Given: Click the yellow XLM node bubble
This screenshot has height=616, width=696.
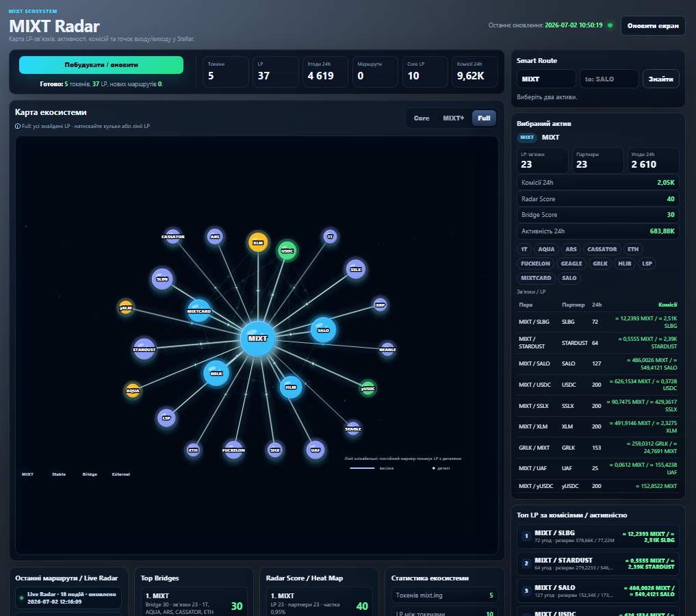Looking at the screenshot, I should click(x=258, y=242).
